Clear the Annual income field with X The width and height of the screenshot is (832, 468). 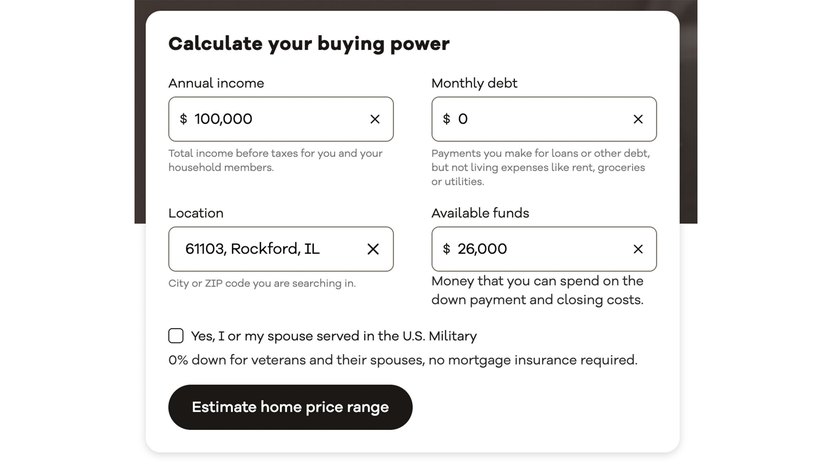tap(375, 119)
